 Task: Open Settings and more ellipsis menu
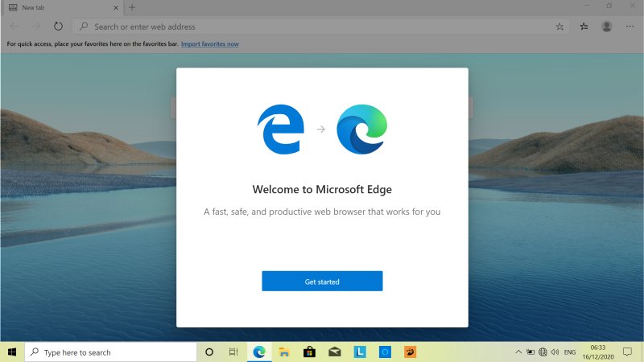click(630, 27)
